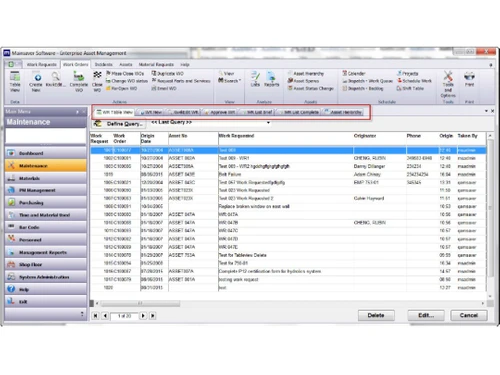500x375 pixels.
Task: Click the Define Query button
Action: (119, 124)
